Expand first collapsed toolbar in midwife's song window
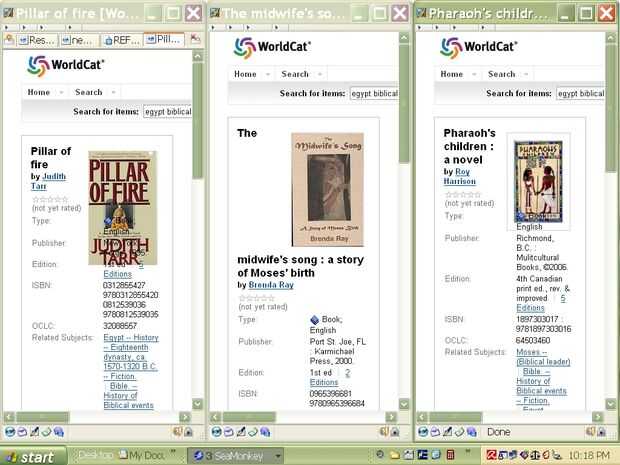 point(213,27)
